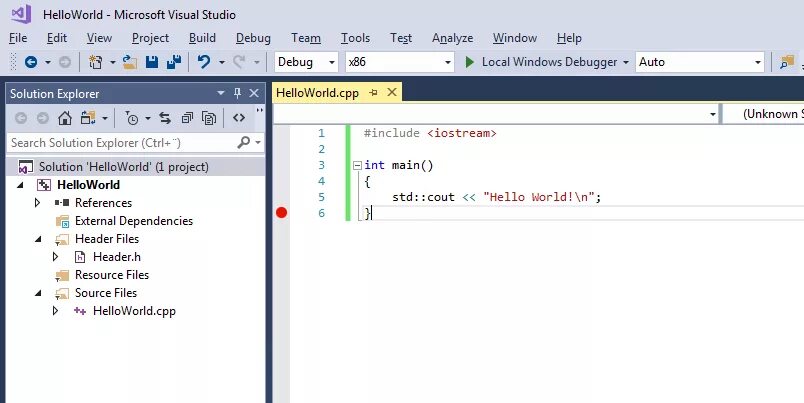The width and height of the screenshot is (804, 403).
Task: Toggle Show All Files in Solution Explorer
Action: click(209, 118)
